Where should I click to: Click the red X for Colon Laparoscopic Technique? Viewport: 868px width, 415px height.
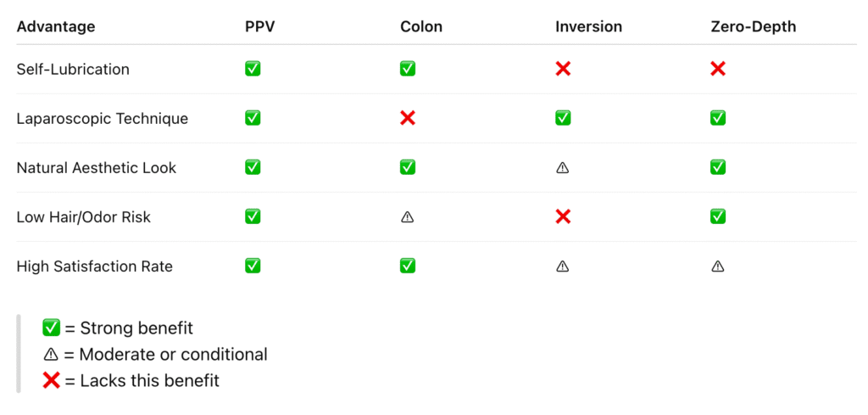pos(408,118)
